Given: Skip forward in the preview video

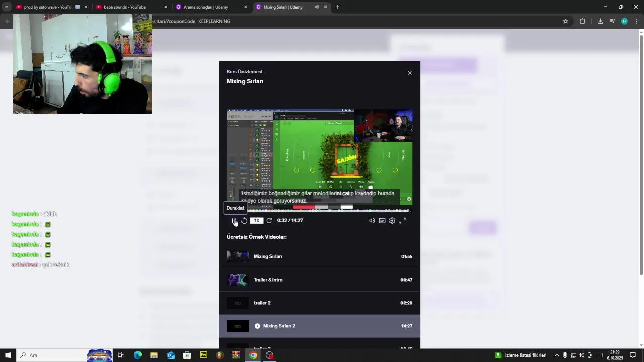Looking at the screenshot, I should click(x=269, y=221).
